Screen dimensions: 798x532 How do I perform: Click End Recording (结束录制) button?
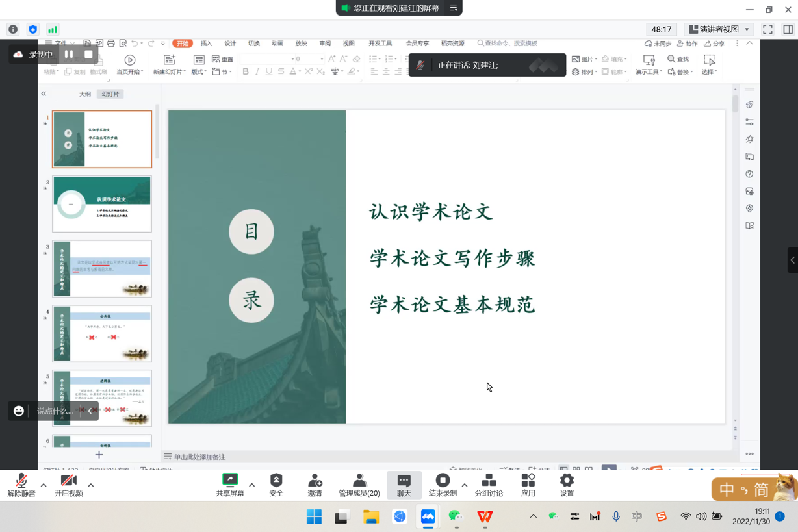[443, 485]
